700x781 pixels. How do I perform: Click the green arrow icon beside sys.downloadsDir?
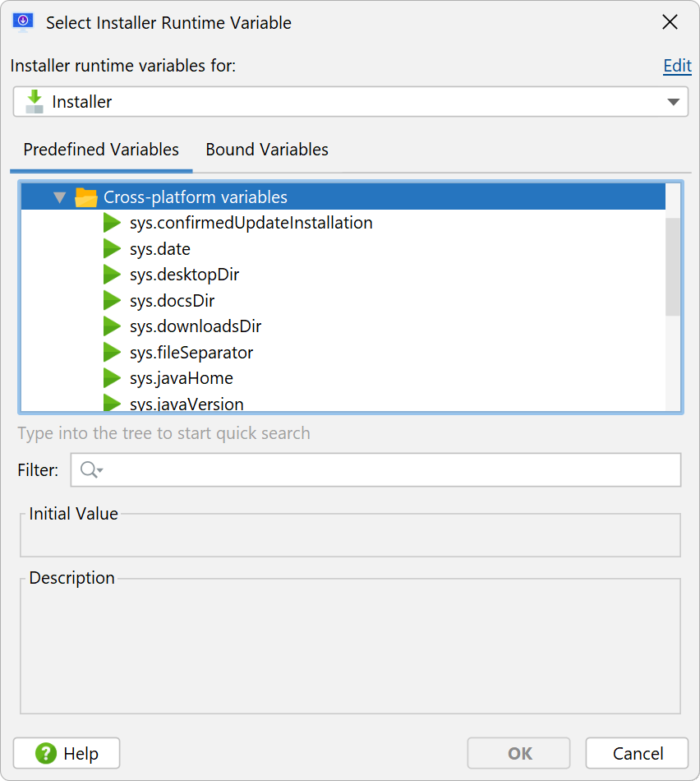pos(112,326)
